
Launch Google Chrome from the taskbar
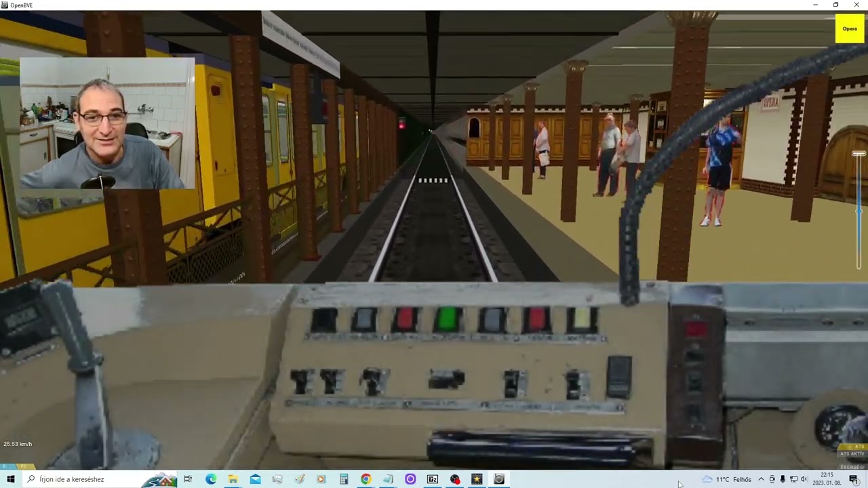[x=366, y=479]
